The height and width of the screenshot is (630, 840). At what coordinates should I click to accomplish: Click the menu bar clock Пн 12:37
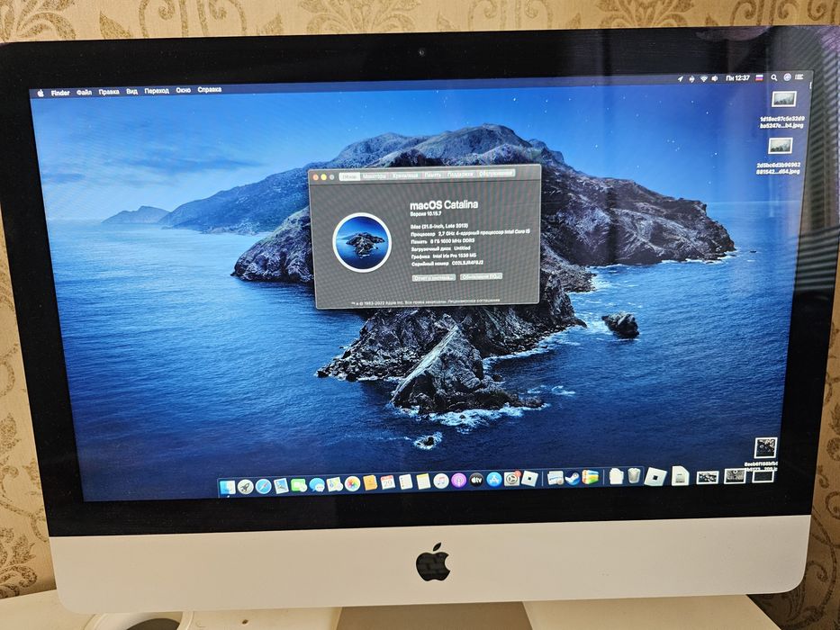click(x=737, y=78)
